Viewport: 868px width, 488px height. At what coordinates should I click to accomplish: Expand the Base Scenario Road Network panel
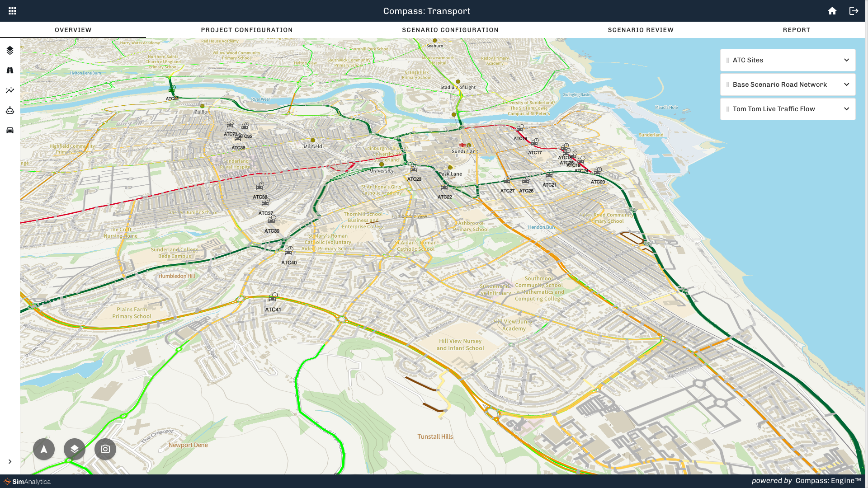tap(846, 84)
